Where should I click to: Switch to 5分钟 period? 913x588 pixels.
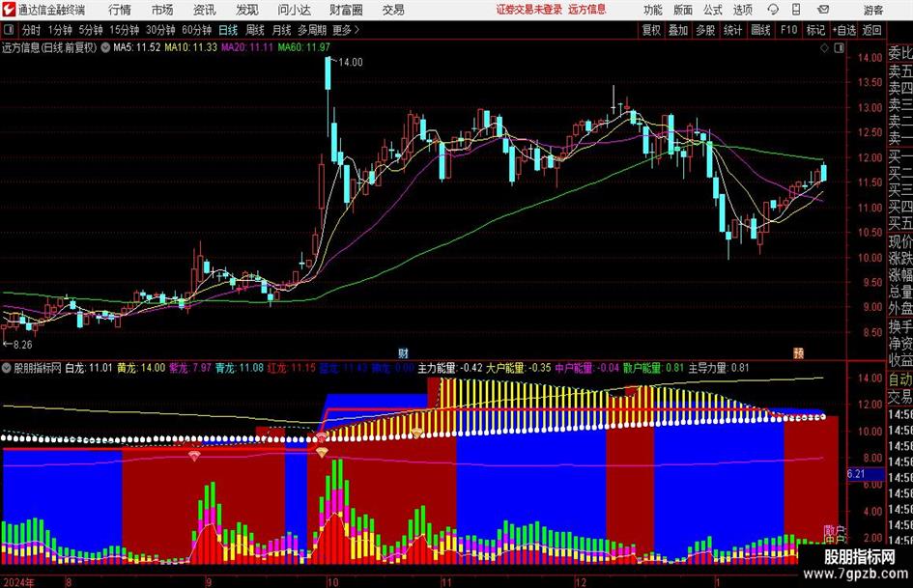91,30
